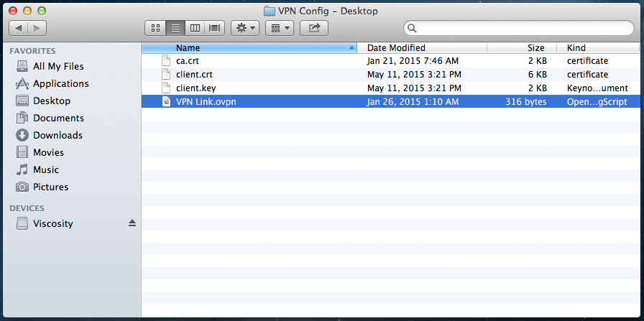Click the client.key file icon
The image size is (644, 321).
[166, 88]
